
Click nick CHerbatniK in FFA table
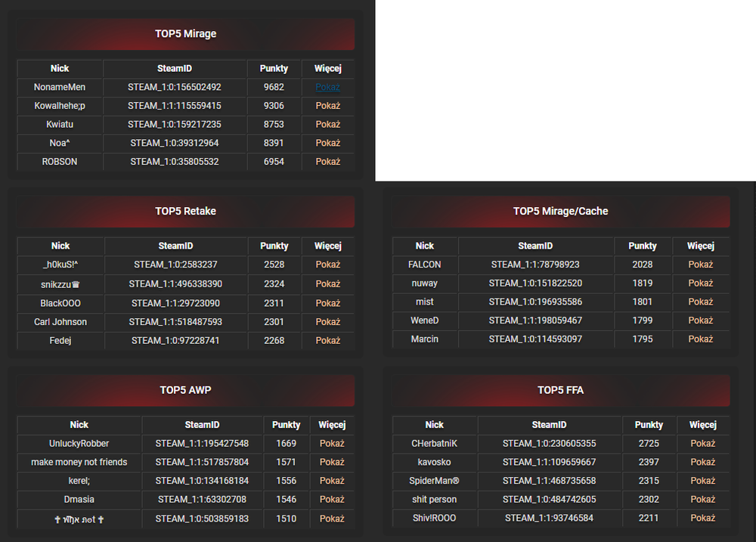(x=435, y=444)
